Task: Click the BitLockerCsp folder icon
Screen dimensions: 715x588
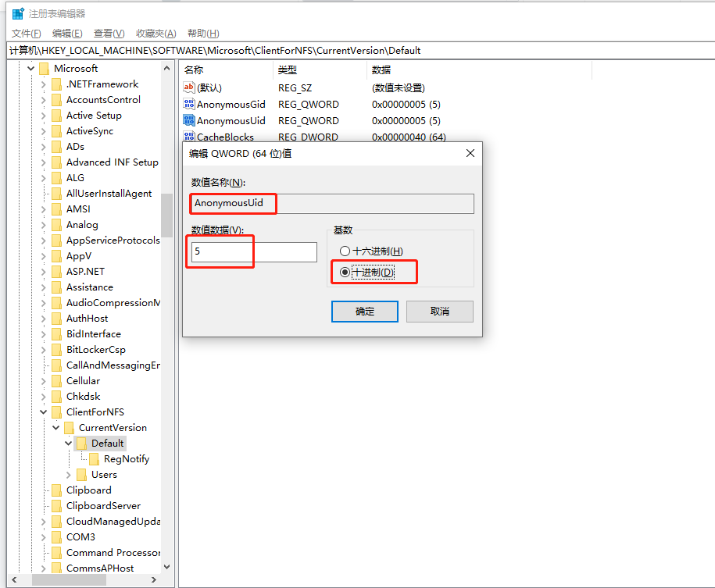Action: [57, 350]
